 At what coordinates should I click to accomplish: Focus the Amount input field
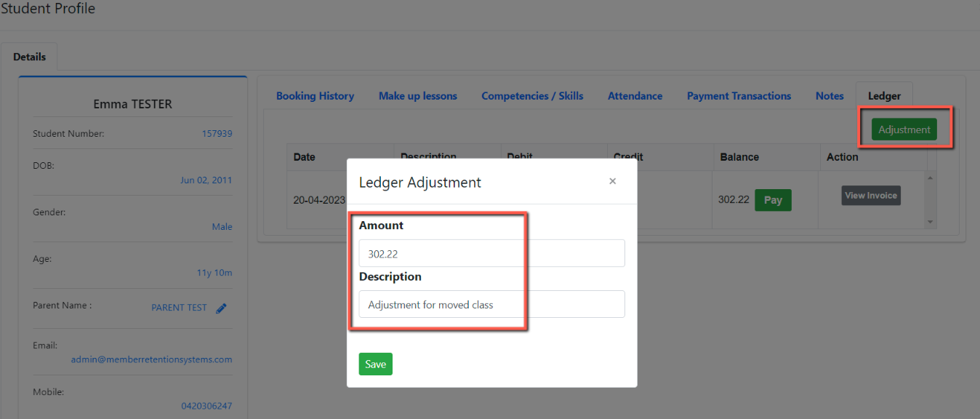click(x=491, y=253)
